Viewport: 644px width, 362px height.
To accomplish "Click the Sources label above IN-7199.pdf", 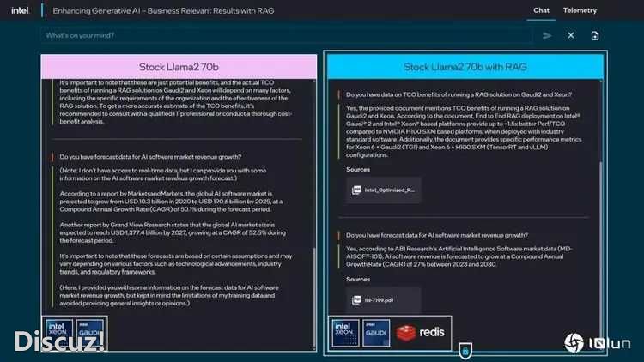I will pyautogui.click(x=358, y=279).
